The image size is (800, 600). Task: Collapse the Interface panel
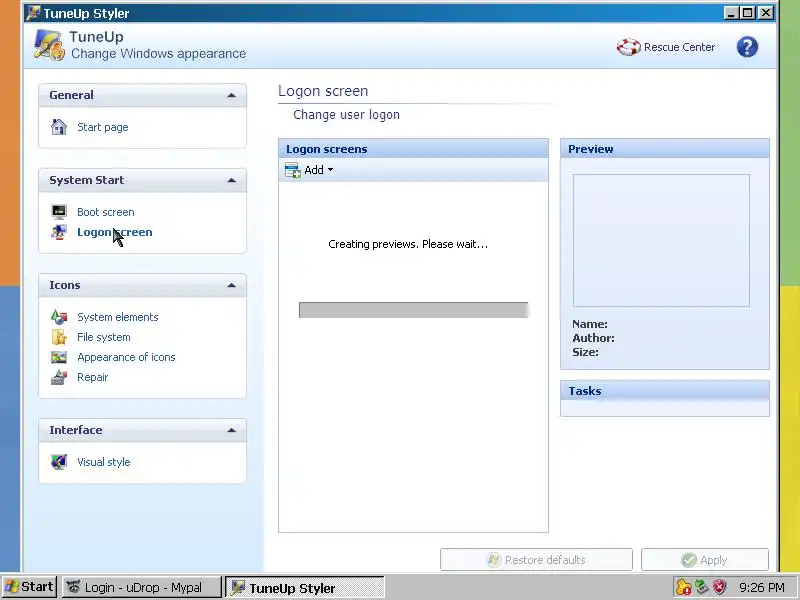(x=231, y=430)
